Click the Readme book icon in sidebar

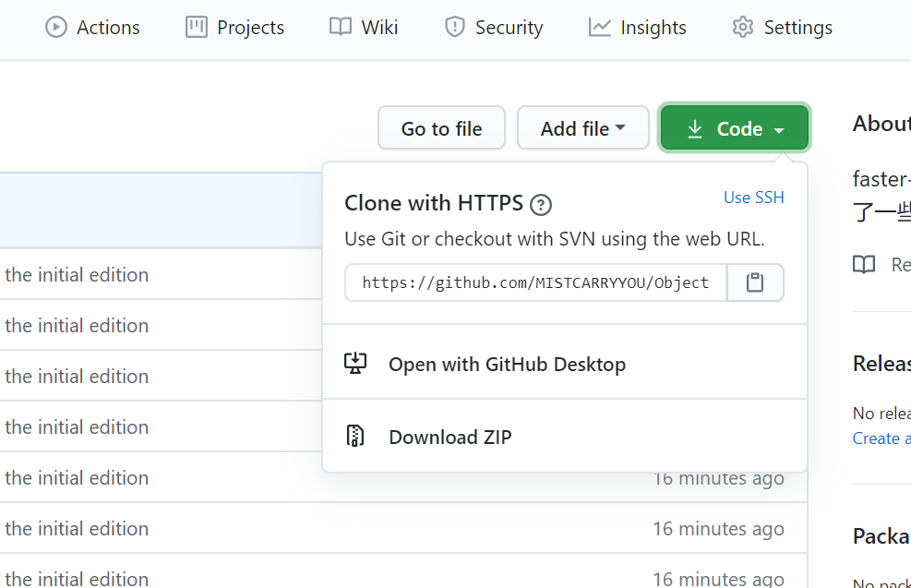(x=864, y=266)
